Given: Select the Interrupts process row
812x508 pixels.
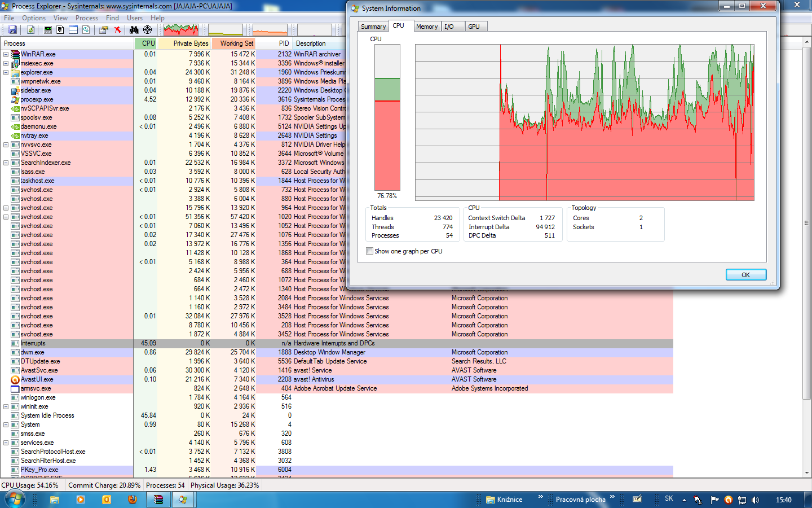Looking at the screenshot, I should point(337,343).
